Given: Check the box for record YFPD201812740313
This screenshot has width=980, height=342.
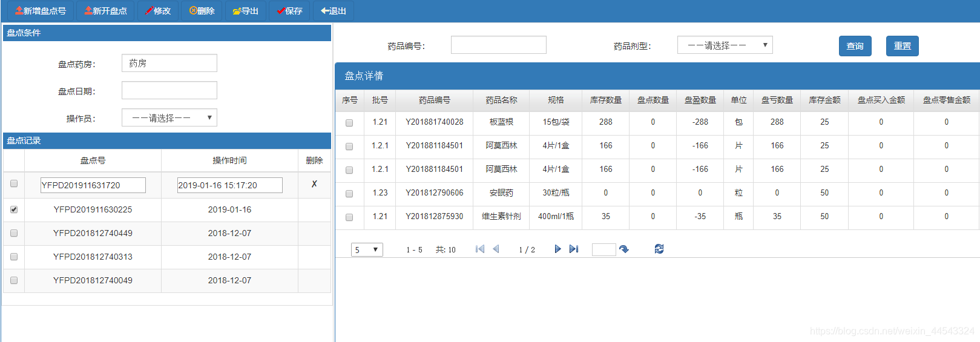Looking at the screenshot, I should 14,257.
